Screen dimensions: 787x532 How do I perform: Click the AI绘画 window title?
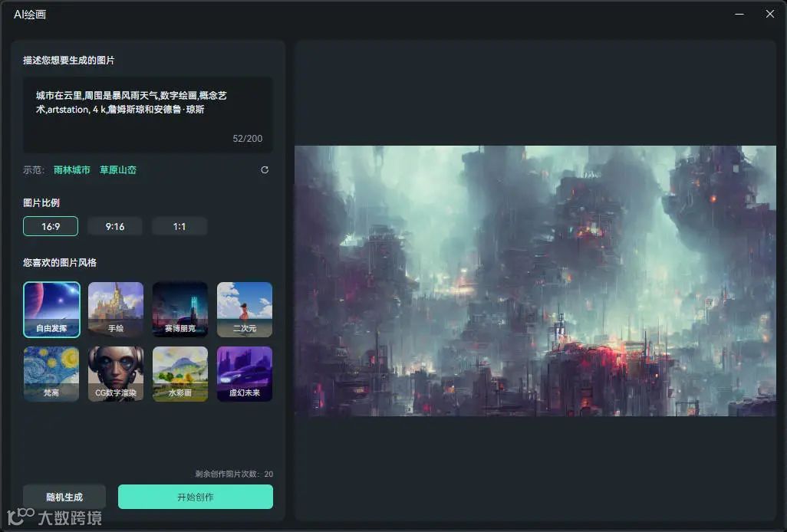(x=30, y=15)
